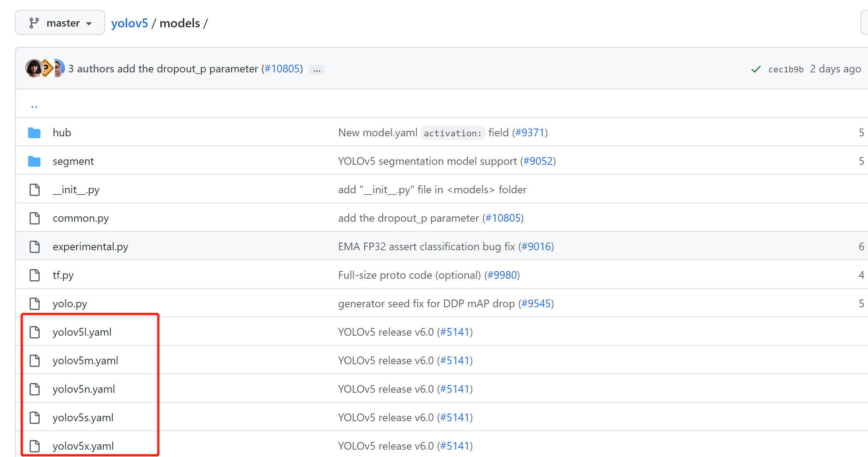Open PR #9052 link in segment row
This screenshot has width=868, height=457.
pos(538,161)
